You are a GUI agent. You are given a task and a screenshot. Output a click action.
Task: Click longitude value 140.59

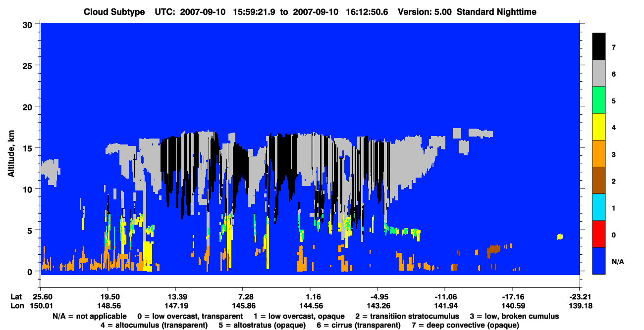pos(512,305)
